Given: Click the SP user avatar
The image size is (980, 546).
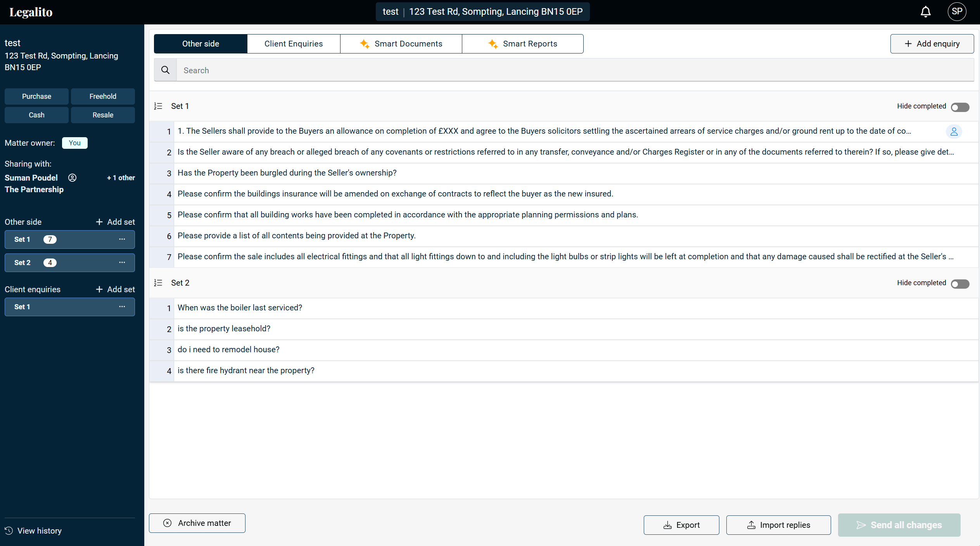Looking at the screenshot, I should click(956, 12).
